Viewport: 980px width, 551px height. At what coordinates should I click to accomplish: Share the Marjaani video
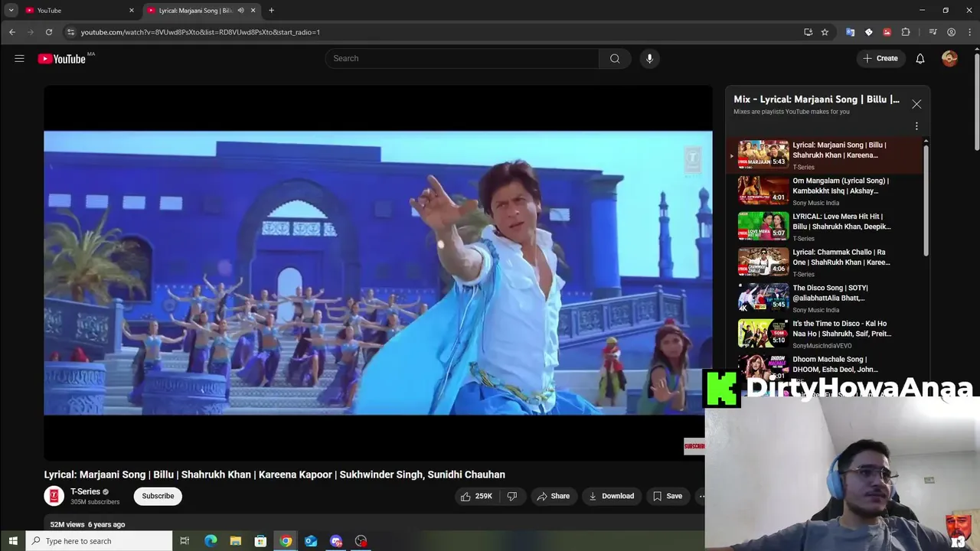click(x=553, y=496)
